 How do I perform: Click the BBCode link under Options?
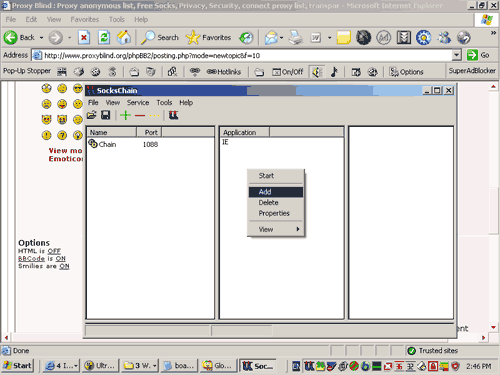[x=31, y=258]
